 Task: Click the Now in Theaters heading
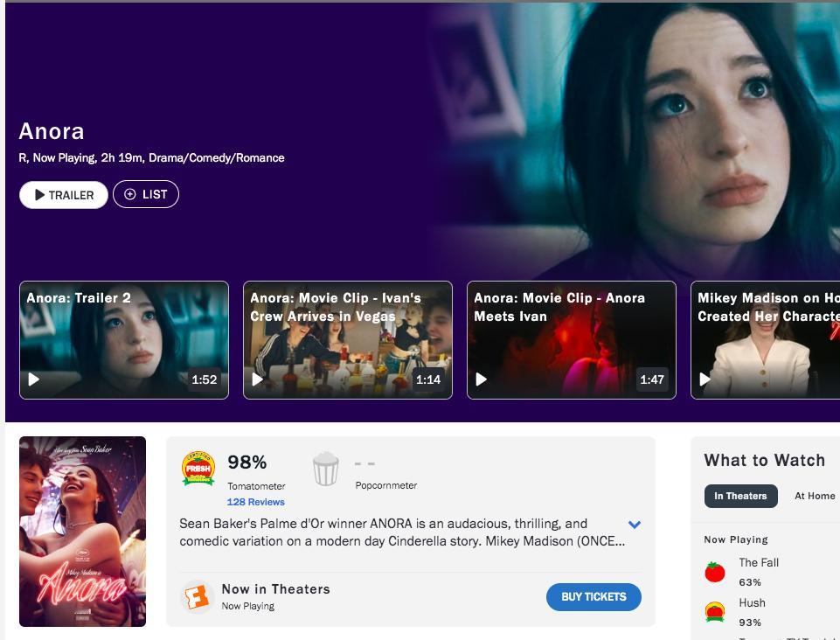(x=276, y=589)
